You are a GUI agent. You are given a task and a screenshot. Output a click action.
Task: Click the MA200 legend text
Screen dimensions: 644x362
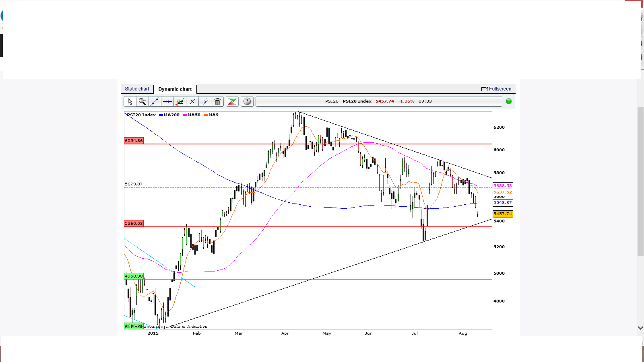tap(171, 115)
